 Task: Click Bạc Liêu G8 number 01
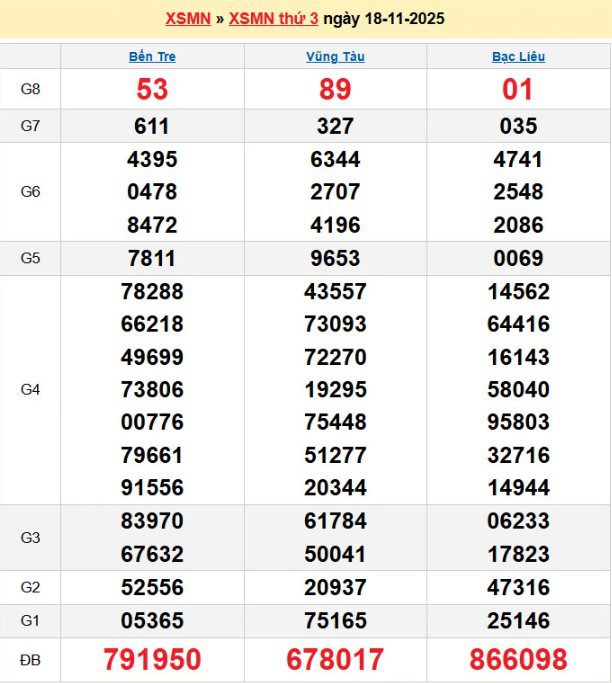(x=518, y=90)
